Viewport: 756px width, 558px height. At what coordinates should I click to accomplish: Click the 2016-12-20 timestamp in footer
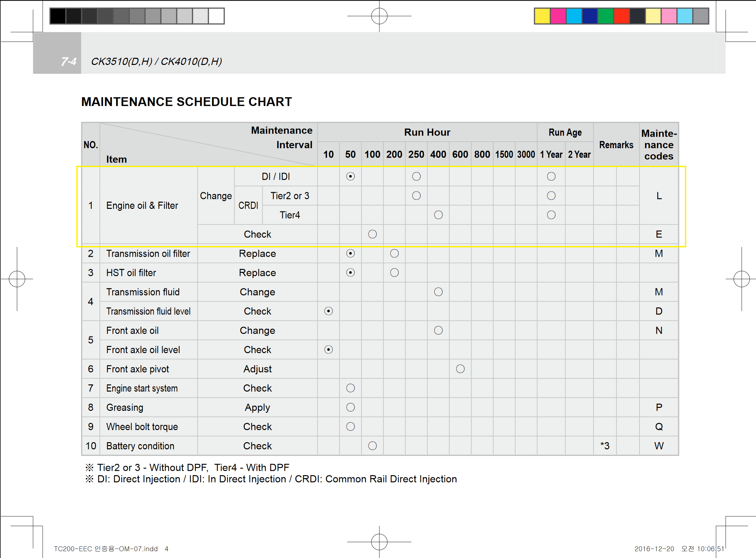(679, 549)
